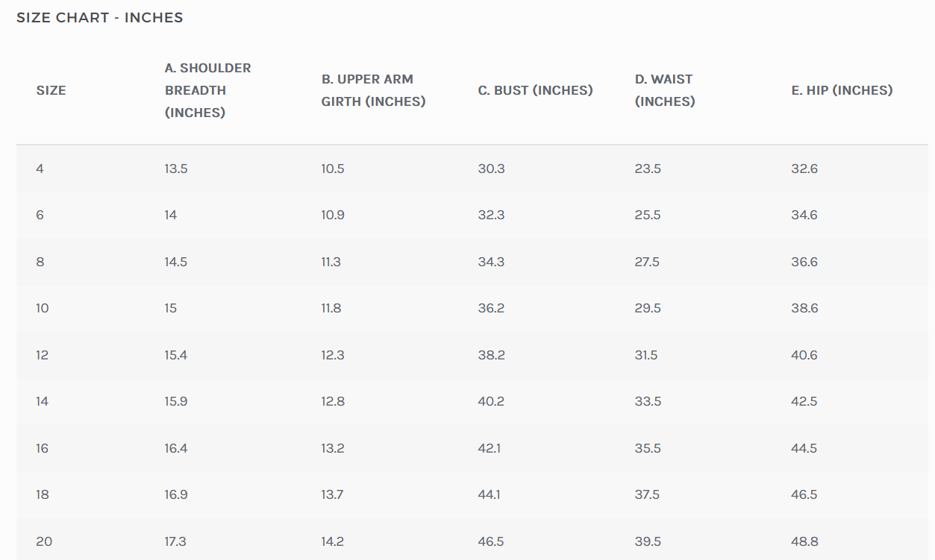
Task: Click the SIZE column header
Action: click(x=51, y=90)
